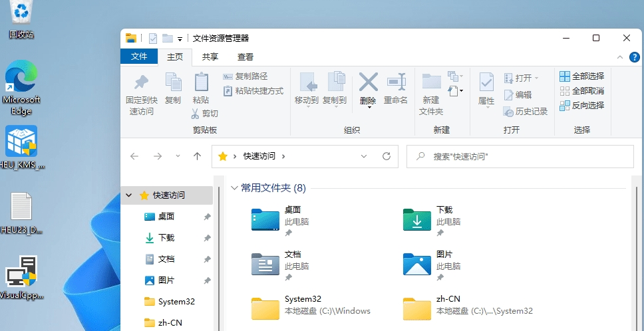The width and height of the screenshot is (644, 331).
Task: Select the 桌面 folder in content area
Action: (x=281, y=221)
